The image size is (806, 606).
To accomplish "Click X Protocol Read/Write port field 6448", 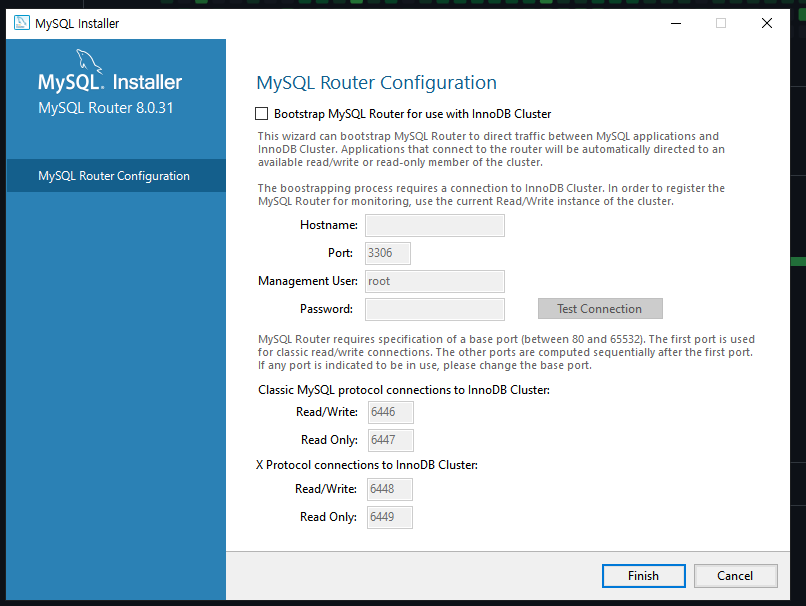I will 390,489.
